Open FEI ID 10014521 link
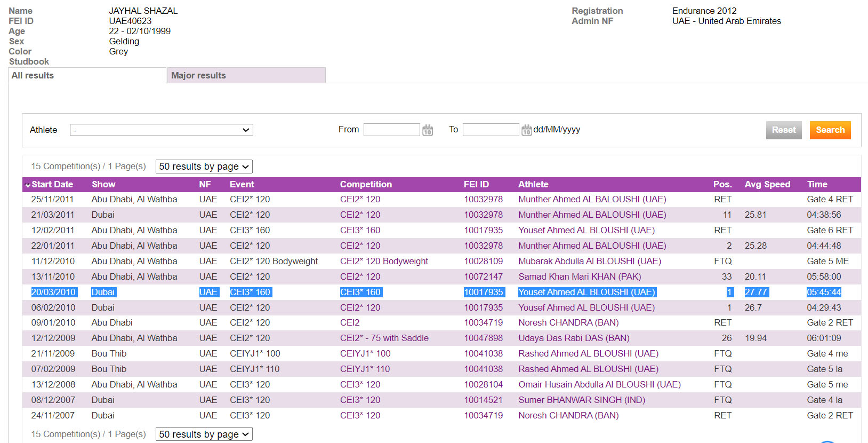The width and height of the screenshot is (868, 443). click(483, 400)
